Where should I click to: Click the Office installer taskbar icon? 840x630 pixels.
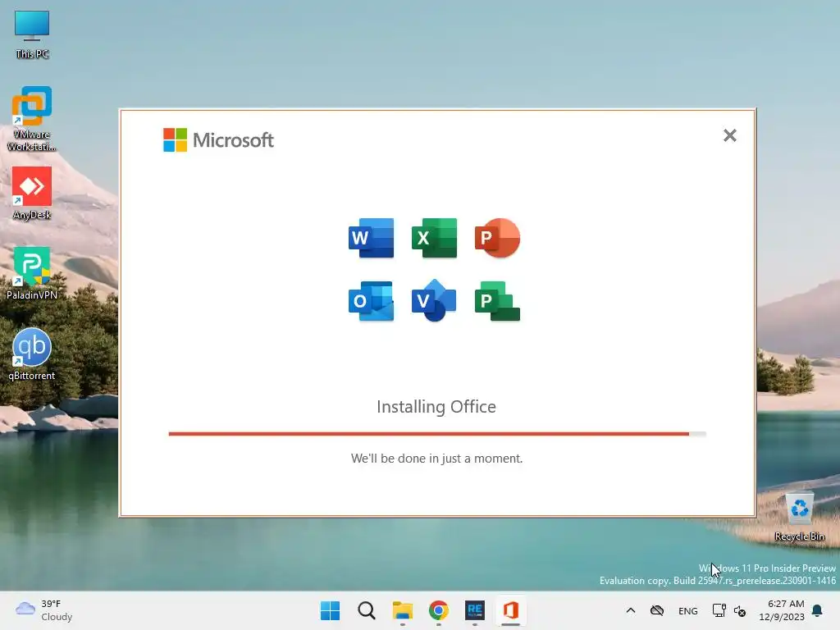(x=510, y=610)
